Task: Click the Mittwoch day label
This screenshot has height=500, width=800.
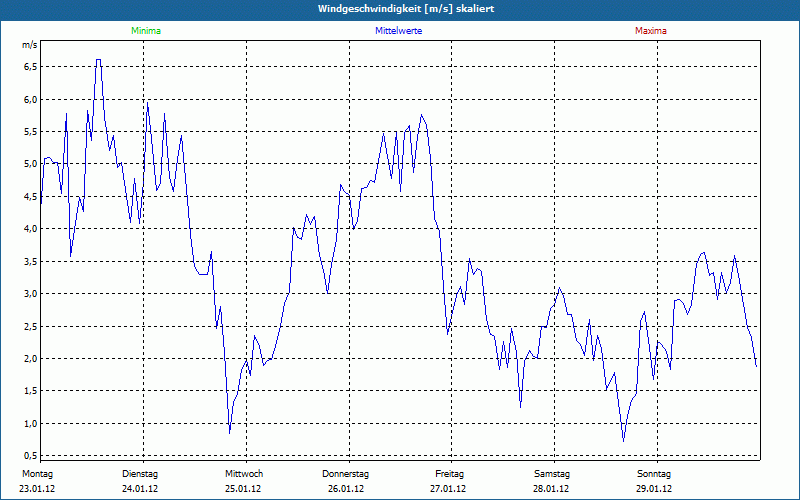Action: click(244, 474)
